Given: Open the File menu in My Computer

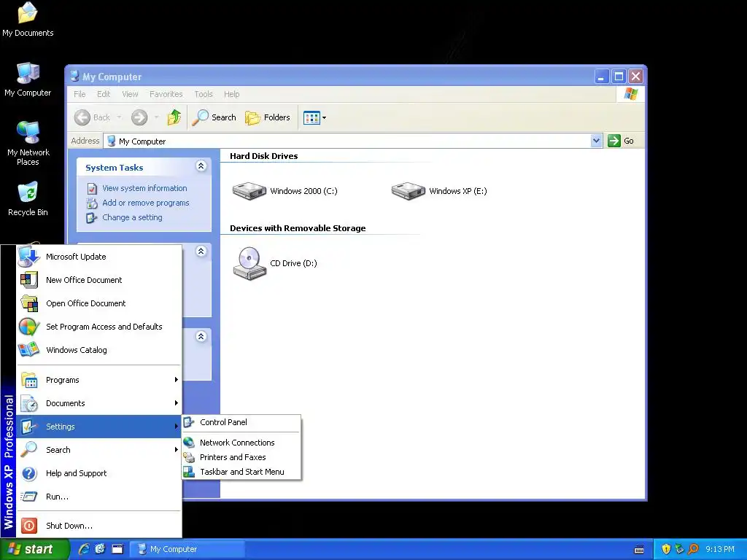Looking at the screenshot, I should click(x=80, y=94).
